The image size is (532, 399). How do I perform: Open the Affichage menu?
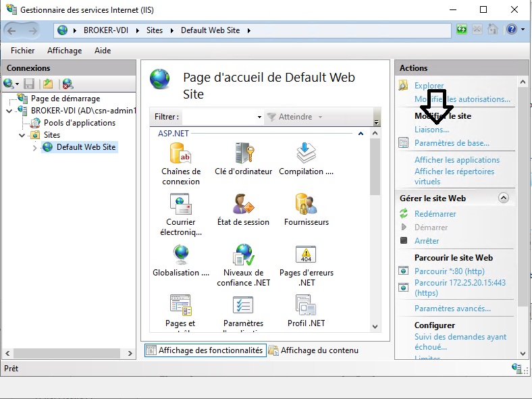click(64, 51)
